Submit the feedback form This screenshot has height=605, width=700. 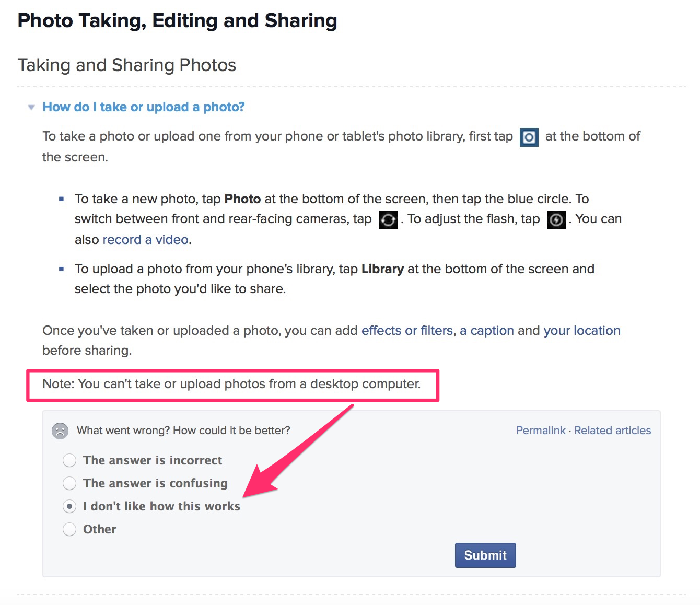[485, 555]
